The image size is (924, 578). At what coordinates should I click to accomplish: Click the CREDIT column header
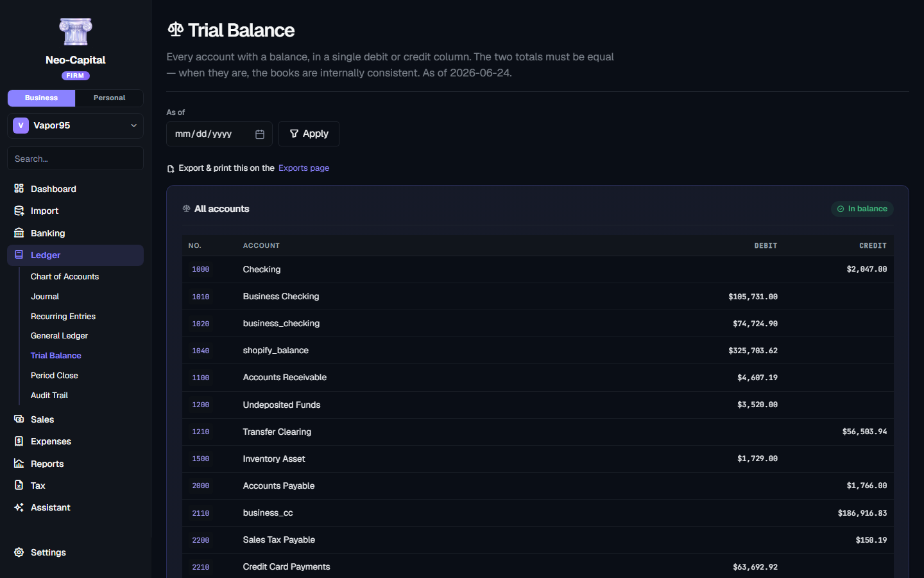[873, 245]
